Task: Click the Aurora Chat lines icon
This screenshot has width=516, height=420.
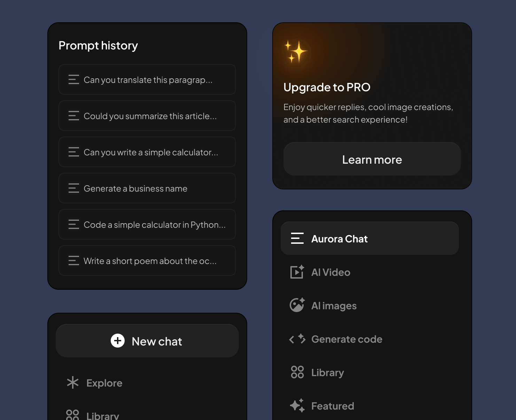Action: pos(297,238)
